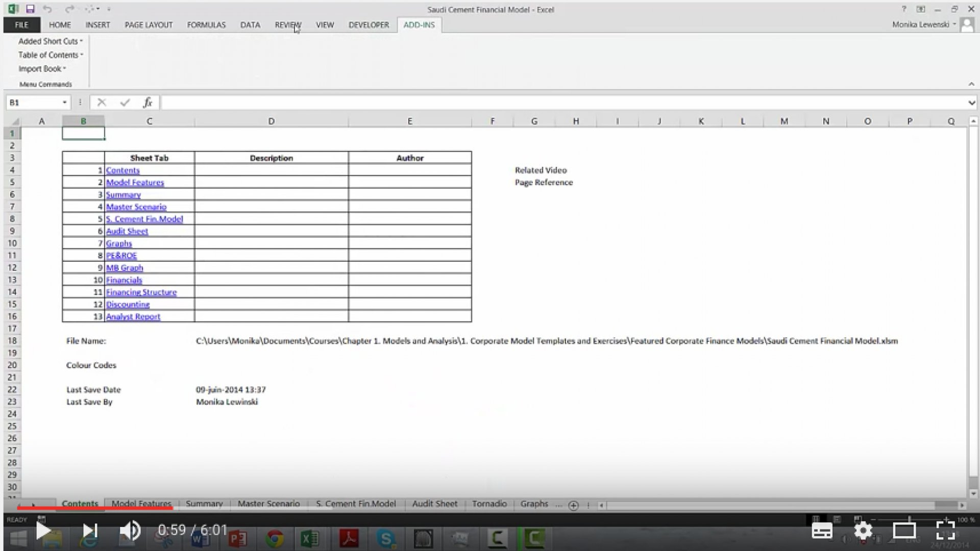Follow the Master Scenario hyperlink
Viewport: 980px width, 551px height.
(x=136, y=207)
